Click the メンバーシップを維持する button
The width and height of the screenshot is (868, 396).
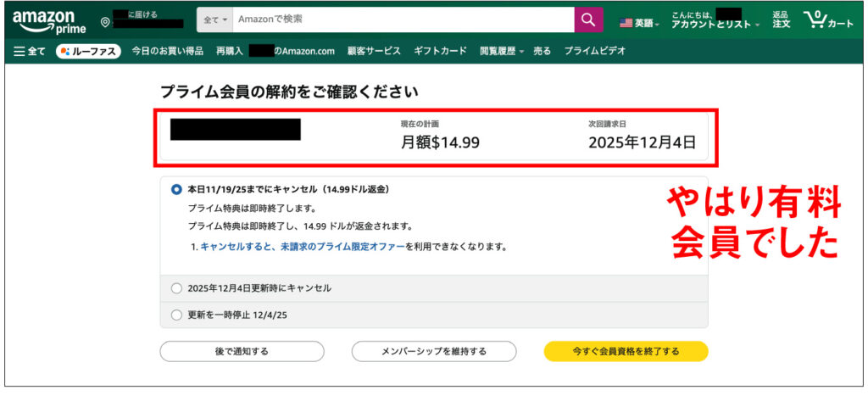pyautogui.click(x=433, y=351)
